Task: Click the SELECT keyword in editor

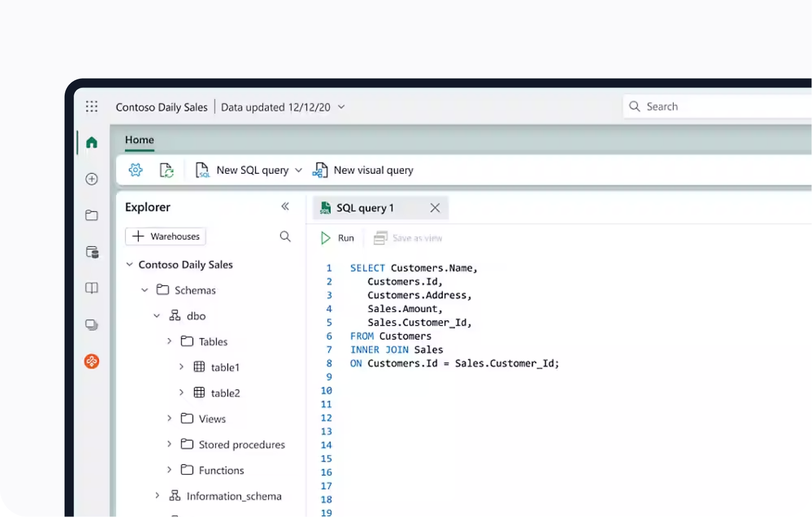Action: (x=367, y=268)
